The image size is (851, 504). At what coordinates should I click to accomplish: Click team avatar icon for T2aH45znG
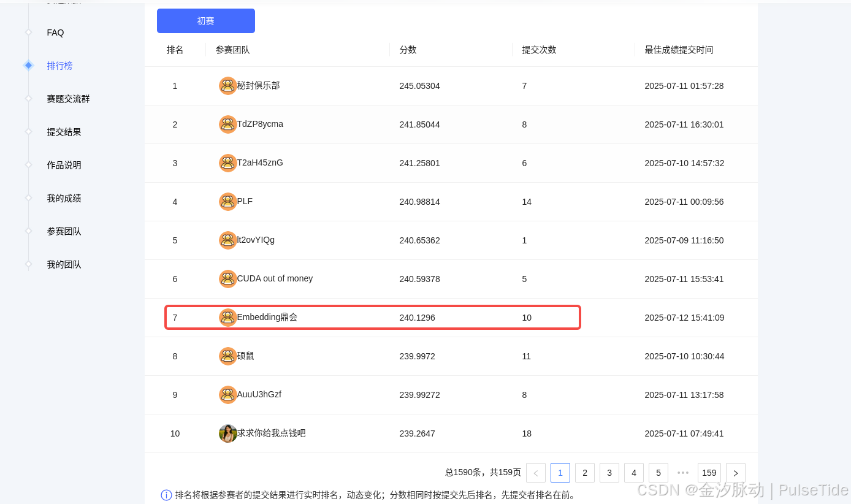click(228, 163)
